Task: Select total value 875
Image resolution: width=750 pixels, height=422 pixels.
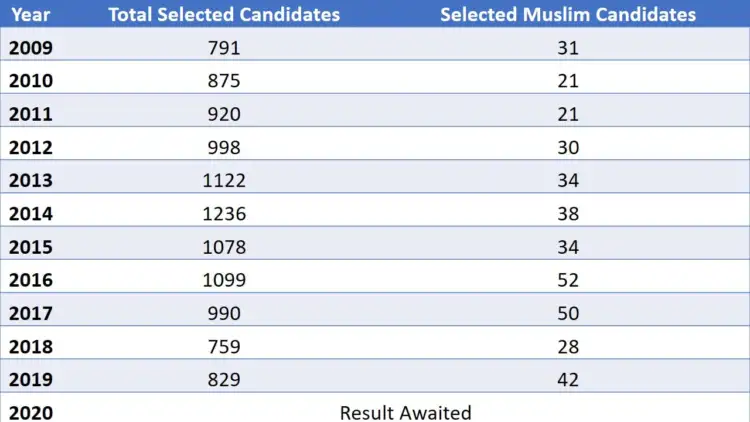Action: [x=224, y=81]
